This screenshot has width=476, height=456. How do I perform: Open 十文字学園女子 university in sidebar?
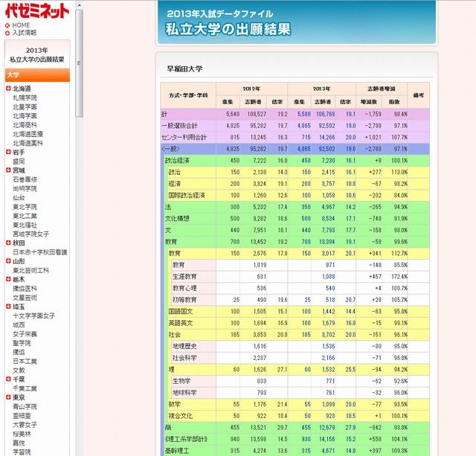(34, 315)
